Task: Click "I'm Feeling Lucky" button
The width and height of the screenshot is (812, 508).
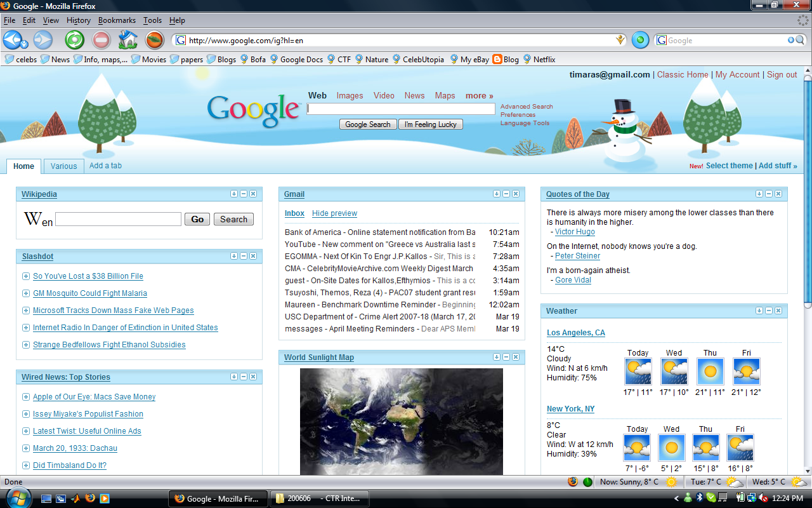Action: pyautogui.click(x=431, y=124)
